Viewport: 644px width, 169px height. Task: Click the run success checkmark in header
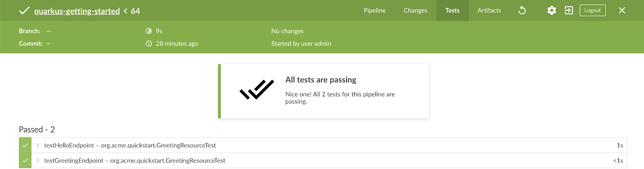[24, 10]
